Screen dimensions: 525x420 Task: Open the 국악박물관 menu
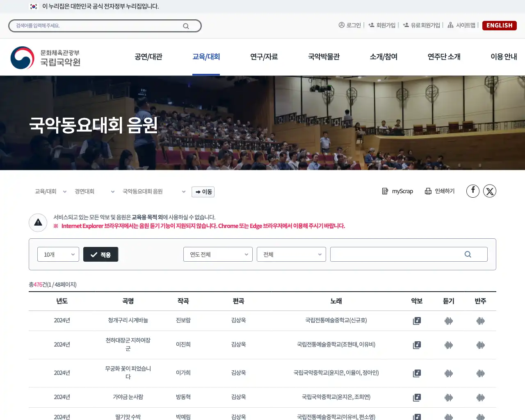click(x=324, y=57)
